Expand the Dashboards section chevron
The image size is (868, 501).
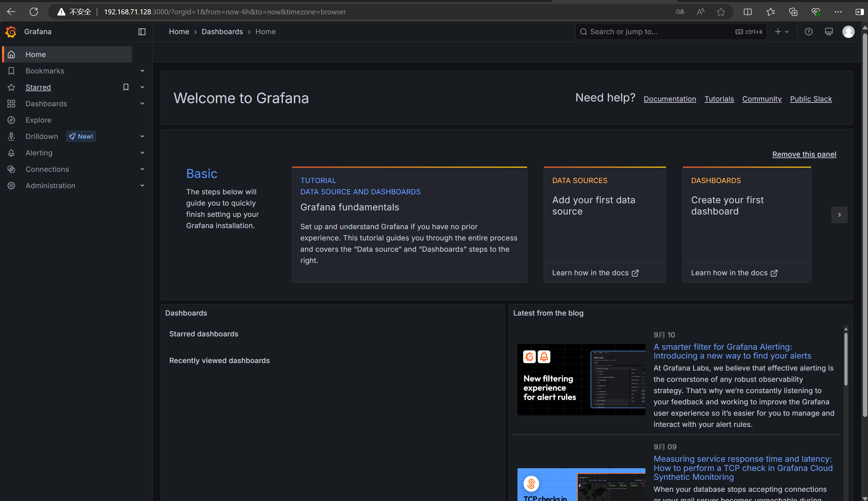coord(142,103)
